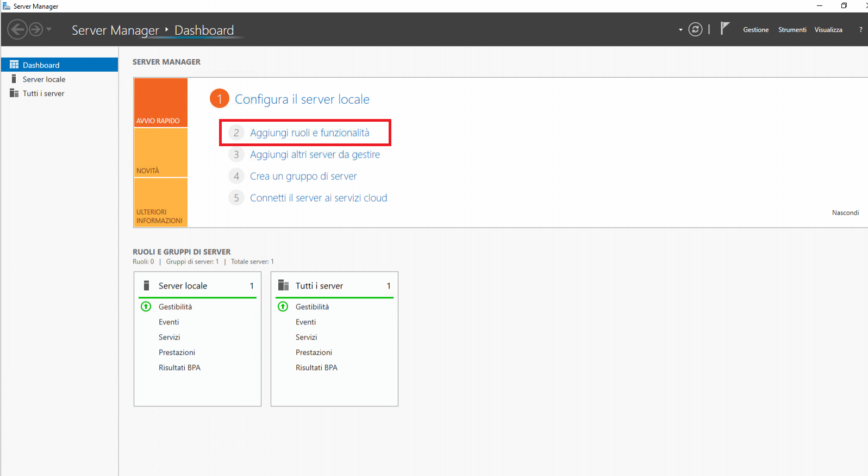Click Connetti il server ai servizi cloud
Screen dimensions: 868x476
[x=319, y=198]
